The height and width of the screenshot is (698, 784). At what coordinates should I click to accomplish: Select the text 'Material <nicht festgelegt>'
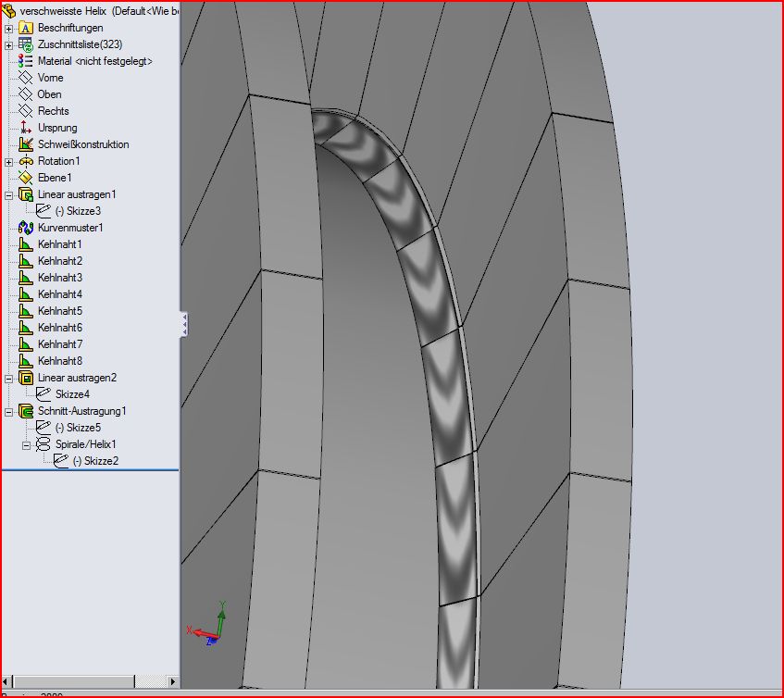coord(95,61)
